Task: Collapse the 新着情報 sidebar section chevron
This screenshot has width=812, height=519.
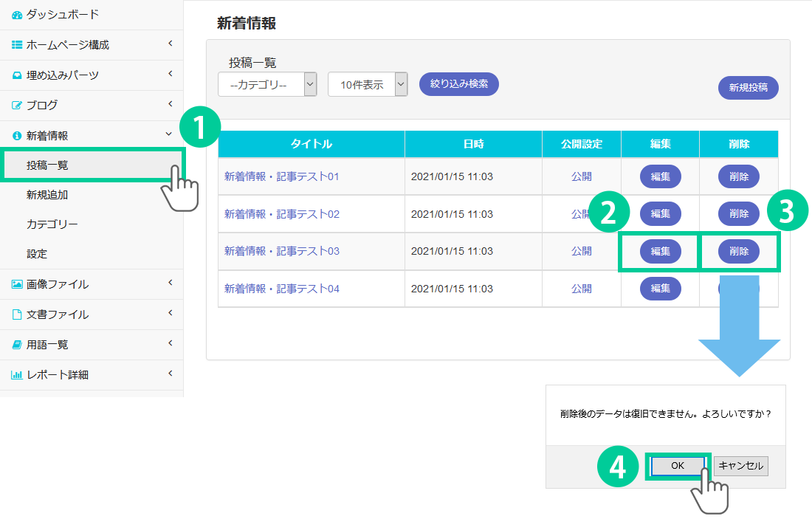Action: 170,134
